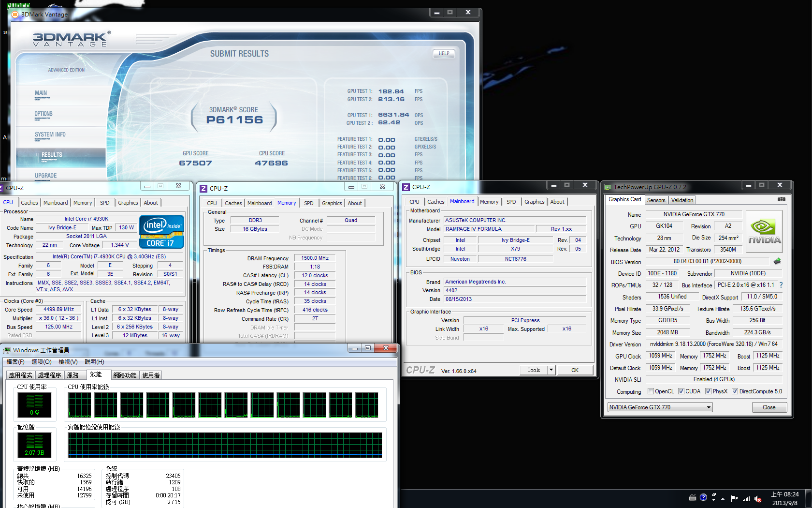The height and width of the screenshot is (508, 812).
Task: Click the Close button in GPU-Z
Action: [769, 407]
